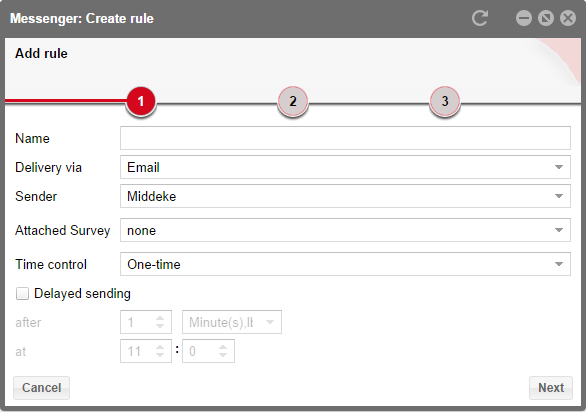Increase the after delay value spinner
The width and height of the screenshot is (586, 412).
tap(160, 318)
